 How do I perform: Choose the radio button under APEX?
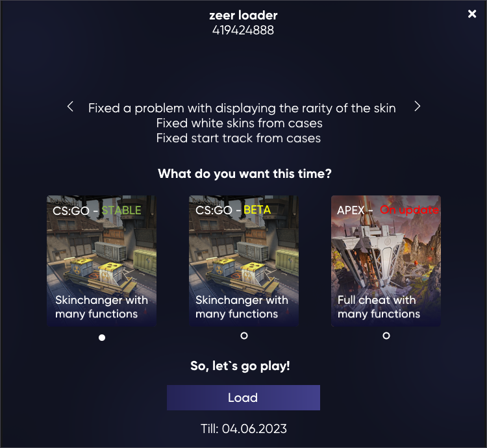pyautogui.click(x=386, y=336)
